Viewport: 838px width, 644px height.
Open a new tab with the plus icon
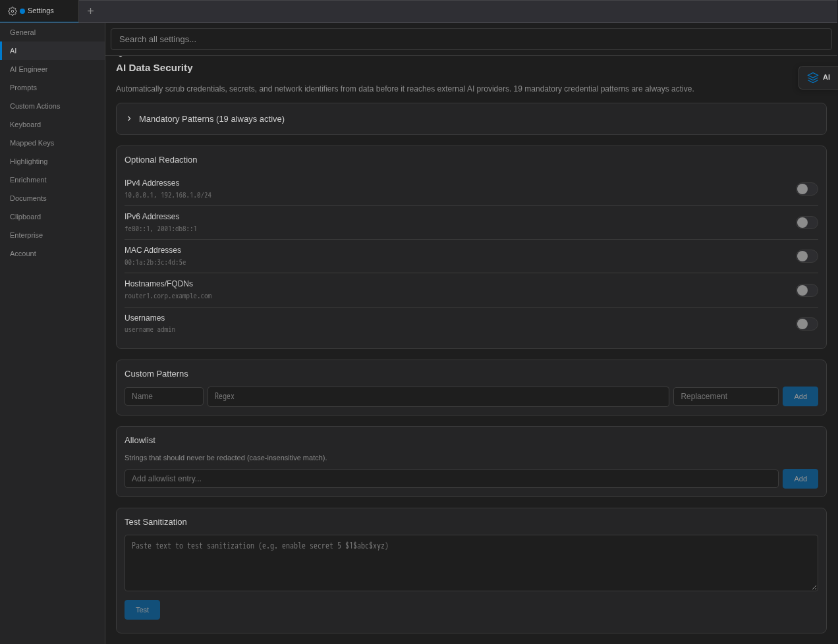pos(90,11)
